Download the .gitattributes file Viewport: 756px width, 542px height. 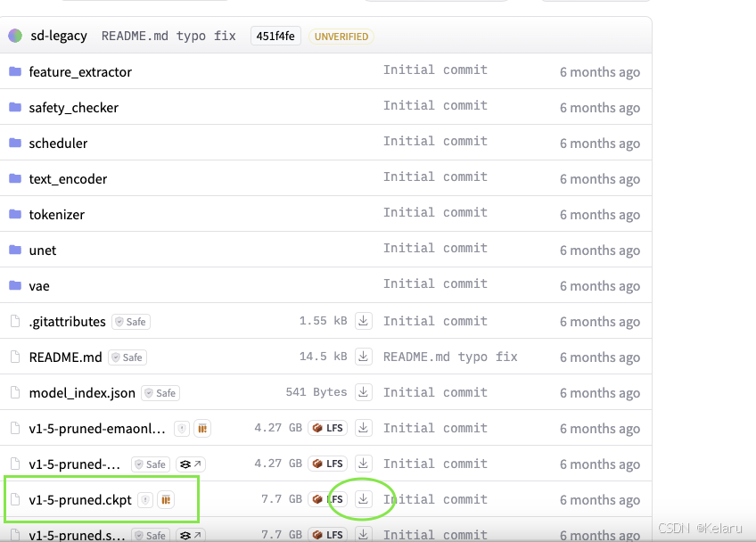click(364, 321)
